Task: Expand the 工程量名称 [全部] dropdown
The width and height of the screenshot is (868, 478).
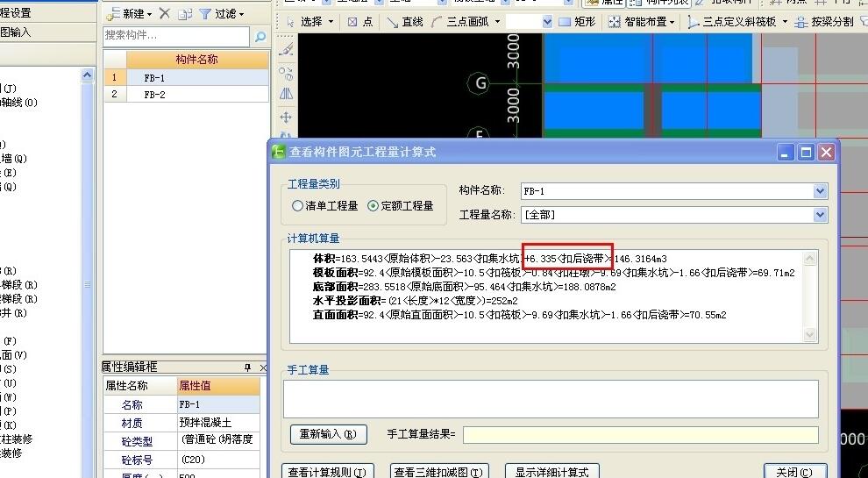Action: (820, 214)
